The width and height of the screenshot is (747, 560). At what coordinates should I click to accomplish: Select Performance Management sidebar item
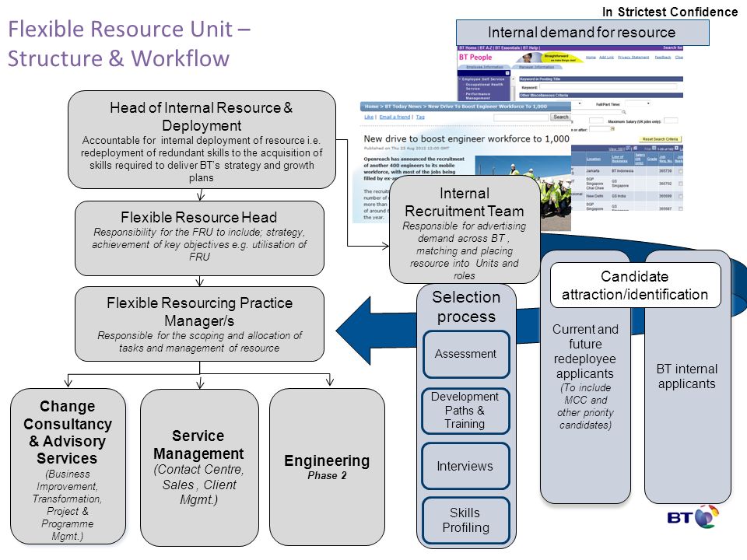pyautogui.click(x=478, y=96)
